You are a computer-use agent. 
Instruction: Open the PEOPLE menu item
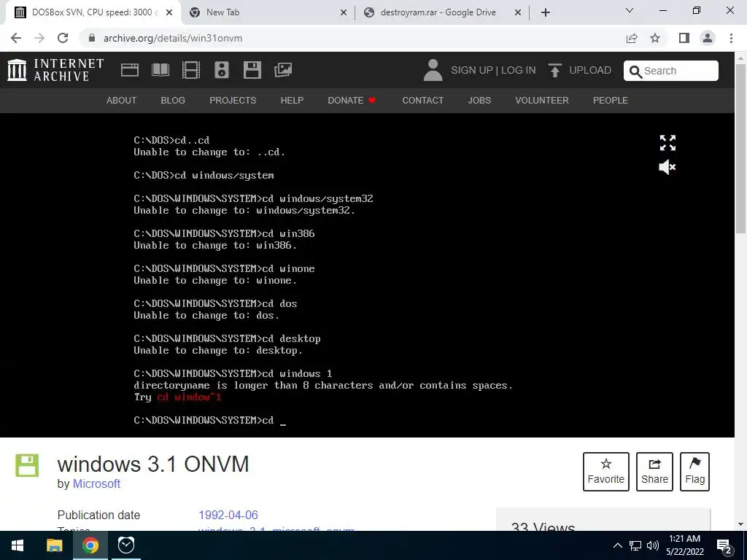coord(611,101)
